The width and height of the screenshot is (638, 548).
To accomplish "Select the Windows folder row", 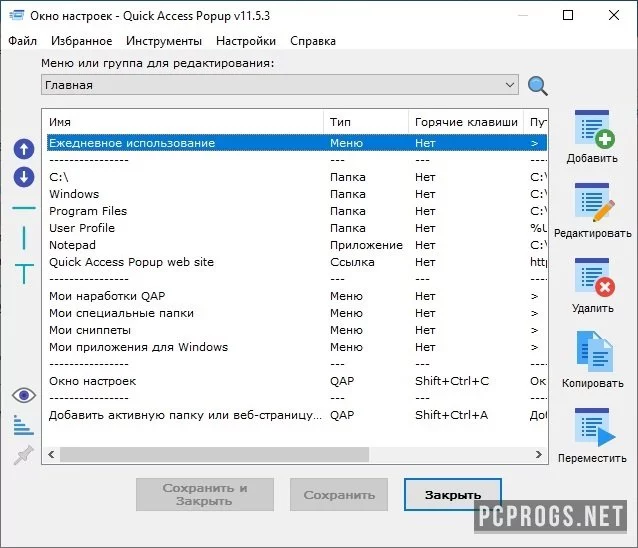I will click(x=297, y=194).
